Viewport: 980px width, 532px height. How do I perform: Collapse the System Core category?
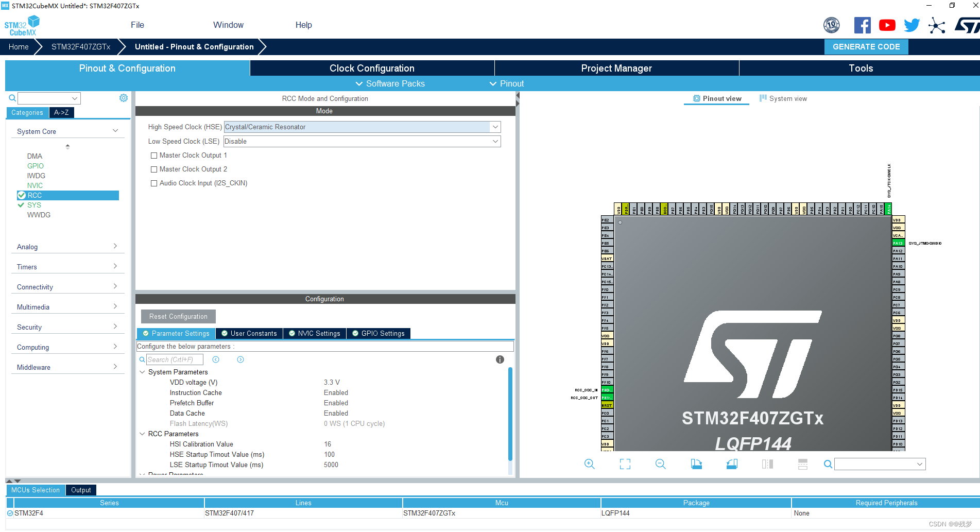coord(115,131)
